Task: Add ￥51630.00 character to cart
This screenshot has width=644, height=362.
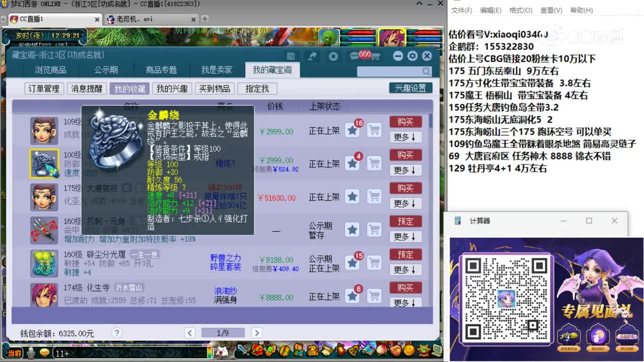Action: click(374, 197)
